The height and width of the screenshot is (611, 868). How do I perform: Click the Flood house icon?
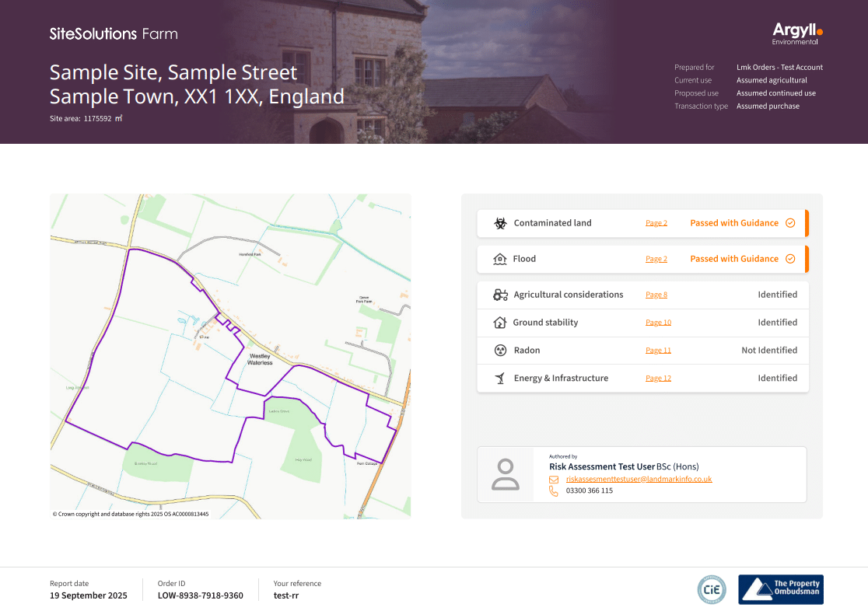[x=500, y=259]
